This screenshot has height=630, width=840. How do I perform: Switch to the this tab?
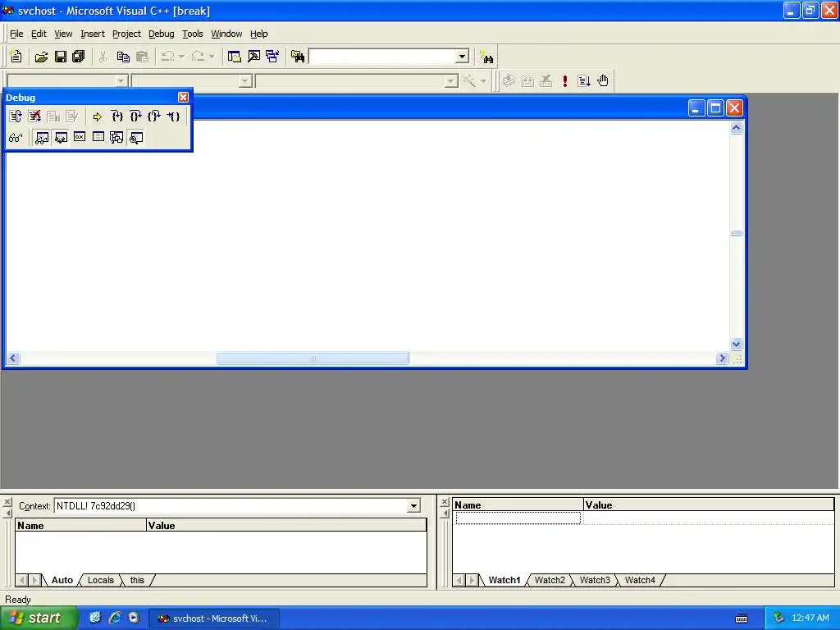(137, 580)
